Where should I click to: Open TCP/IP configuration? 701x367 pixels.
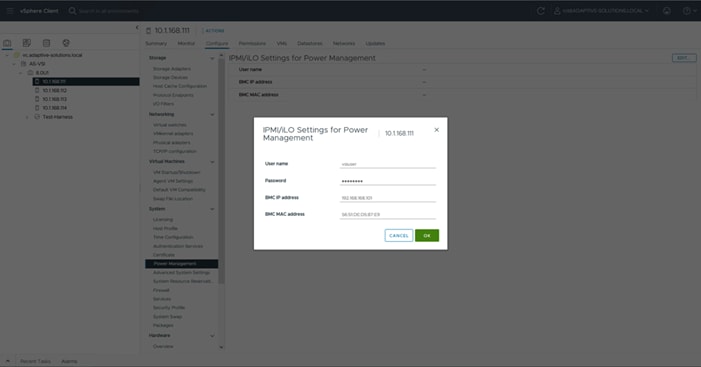[x=175, y=151]
